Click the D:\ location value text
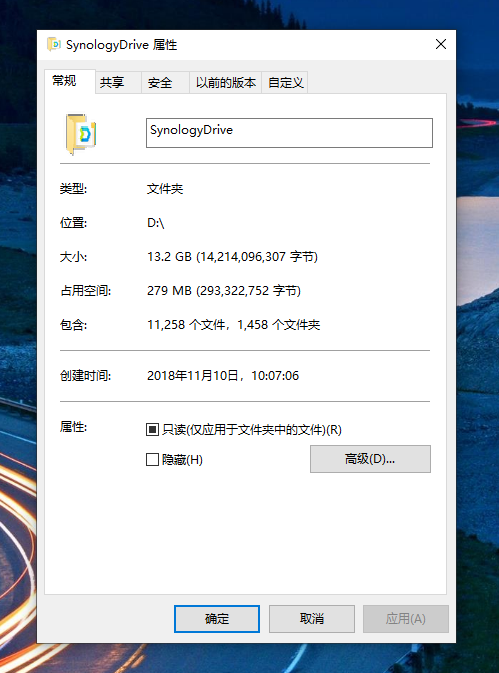The height and width of the screenshot is (673, 499). [156, 223]
